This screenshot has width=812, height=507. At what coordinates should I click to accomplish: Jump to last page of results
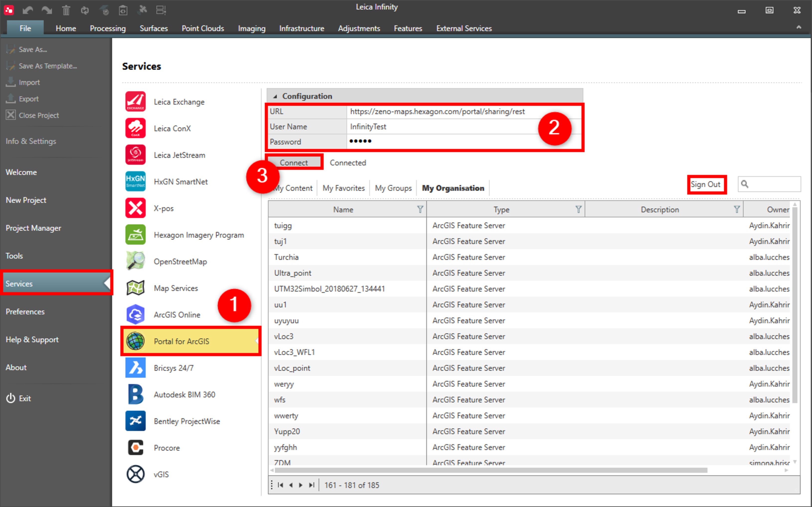pos(312,485)
